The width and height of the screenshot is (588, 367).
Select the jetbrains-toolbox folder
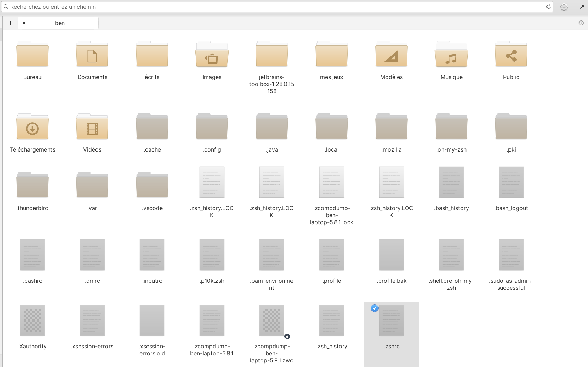pyautogui.click(x=272, y=54)
